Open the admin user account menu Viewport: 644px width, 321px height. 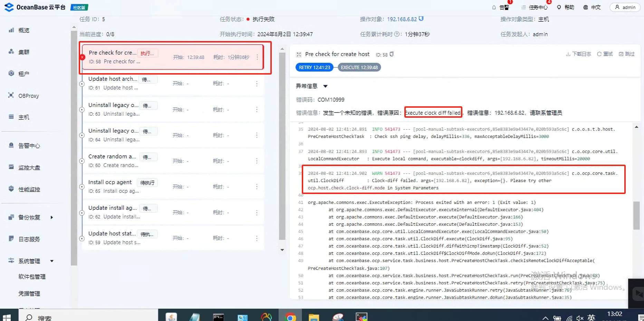click(x=625, y=7)
